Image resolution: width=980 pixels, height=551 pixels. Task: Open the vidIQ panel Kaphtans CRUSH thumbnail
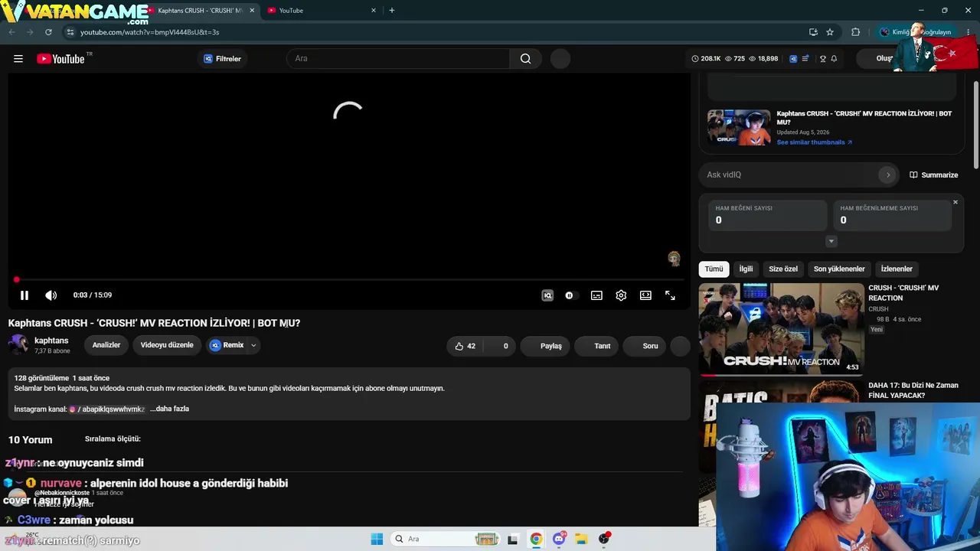pos(739,126)
